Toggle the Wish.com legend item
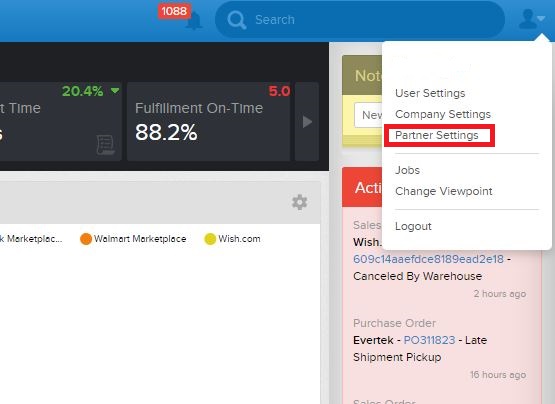 pyautogui.click(x=233, y=239)
